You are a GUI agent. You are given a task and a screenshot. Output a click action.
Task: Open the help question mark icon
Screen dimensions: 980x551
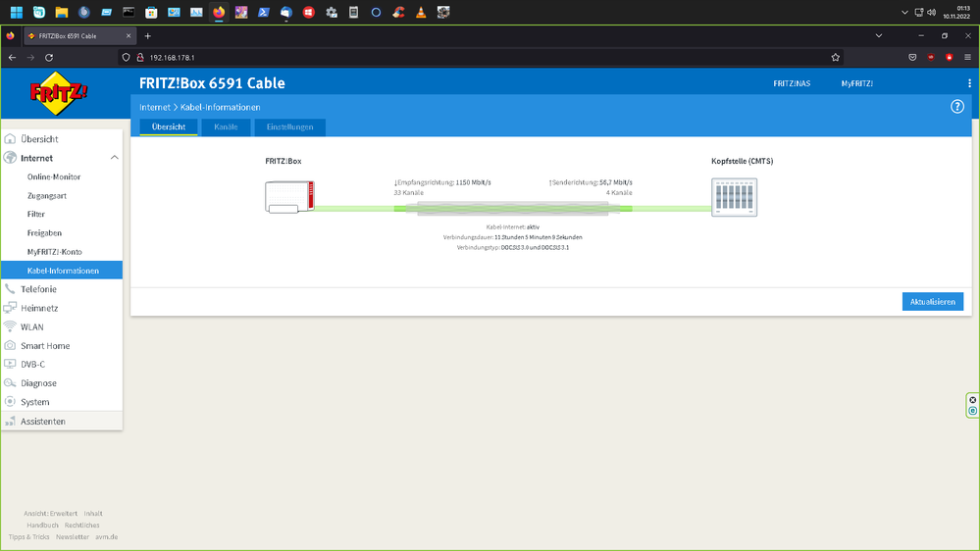956,107
